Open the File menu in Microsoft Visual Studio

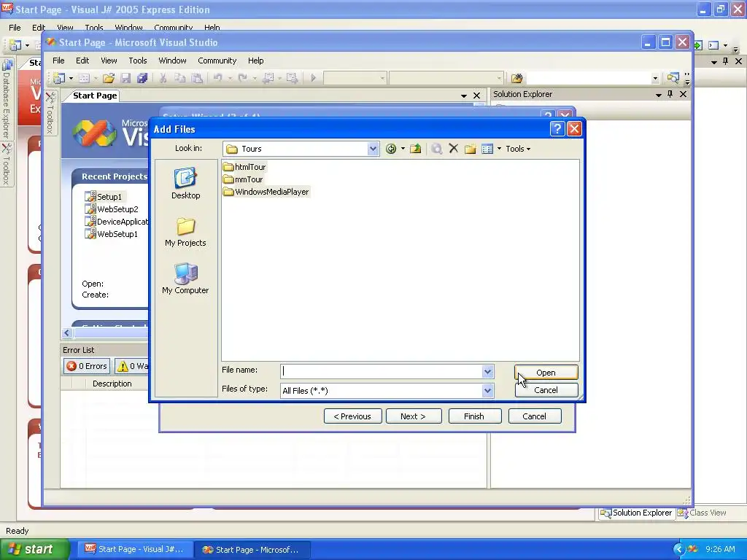click(58, 61)
